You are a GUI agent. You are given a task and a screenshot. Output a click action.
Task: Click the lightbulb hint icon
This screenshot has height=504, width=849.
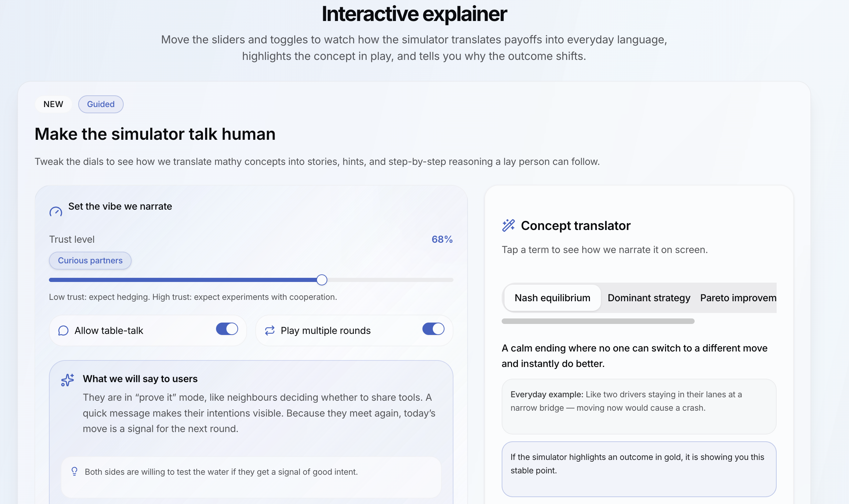click(x=74, y=471)
